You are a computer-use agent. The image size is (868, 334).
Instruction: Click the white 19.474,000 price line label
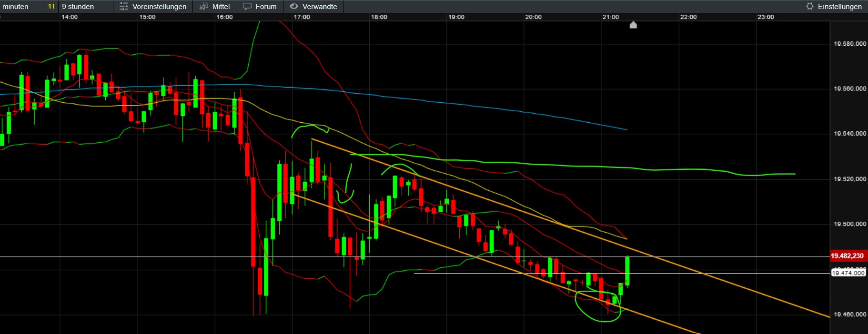click(848, 273)
